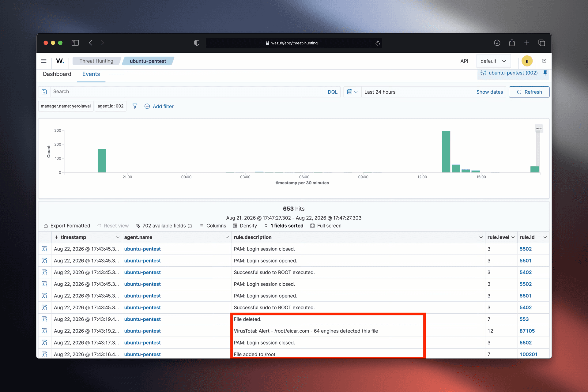Screen dimensions: 588x392
Task: Open timestamp column header menu
Action: [x=117, y=237]
